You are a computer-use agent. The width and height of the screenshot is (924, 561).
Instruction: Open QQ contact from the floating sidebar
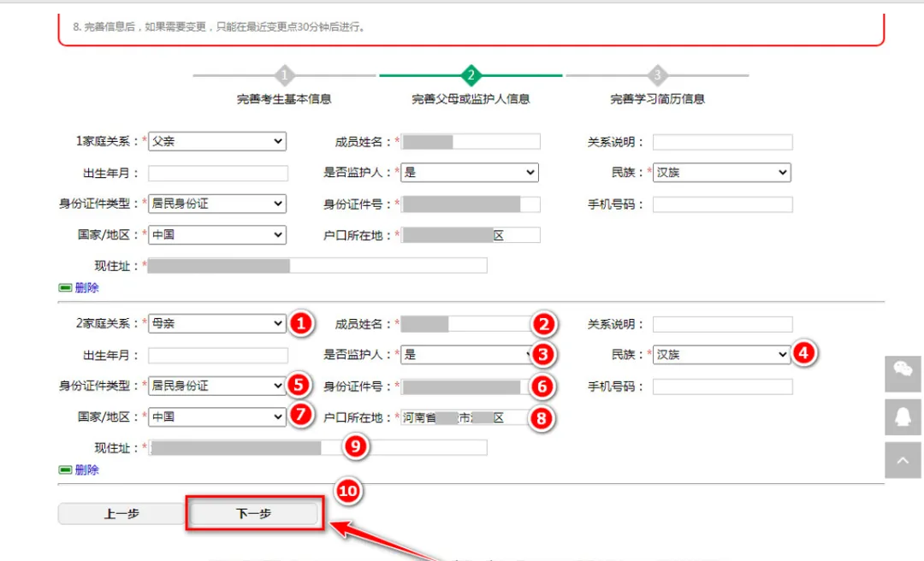tap(903, 416)
